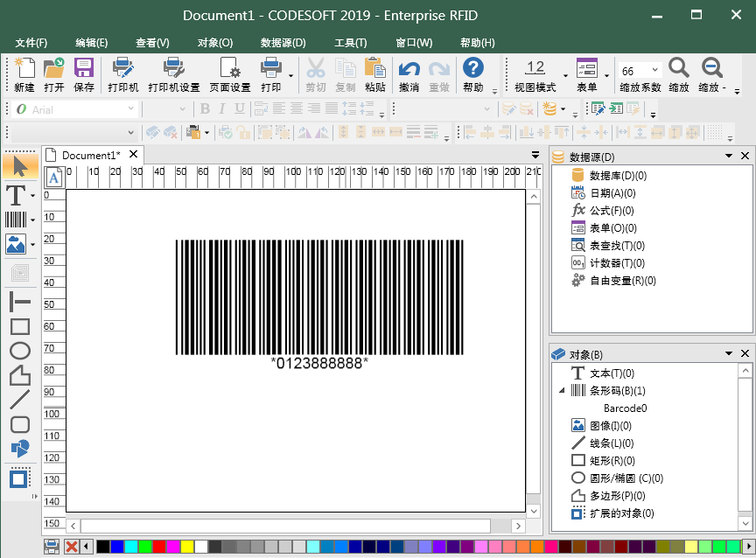The height and width of the screenshot is (558, 756).
Task: Open 页面设置 page setup
Action: (x=230, y=74)
